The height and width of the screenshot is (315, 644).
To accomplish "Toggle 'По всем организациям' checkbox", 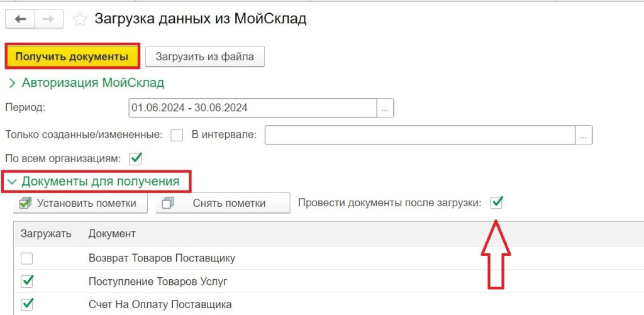I will click(x=135, y=158).
